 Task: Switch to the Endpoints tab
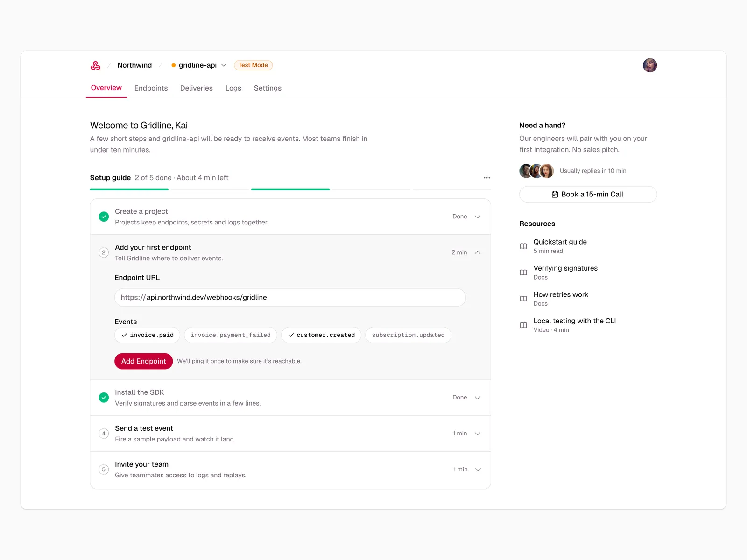151,88
